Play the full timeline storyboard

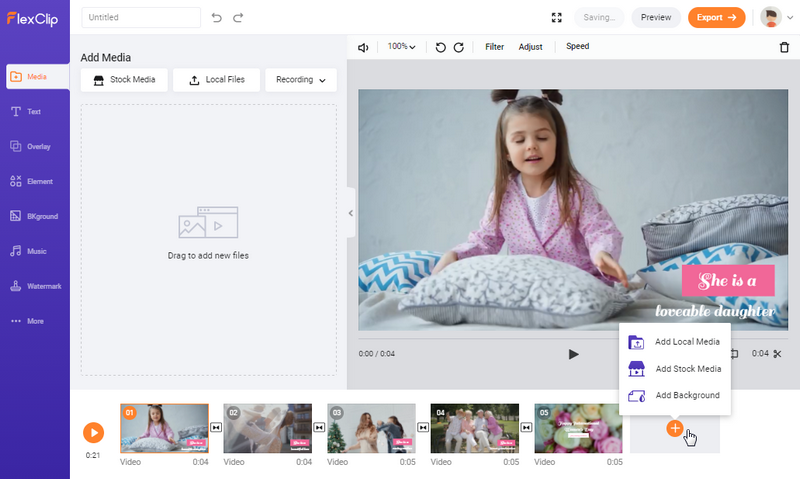coord(93,433)
